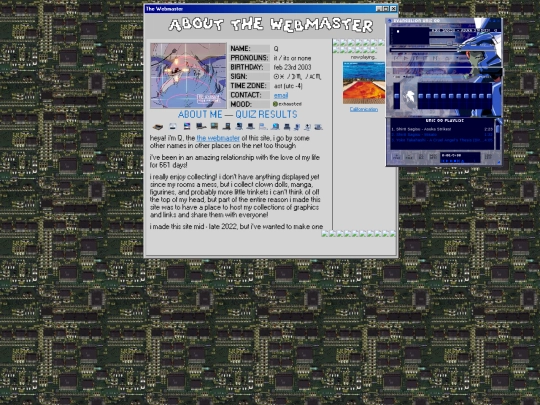Start playback with the player's Play button
540x405 pixels.
(406, 58)
